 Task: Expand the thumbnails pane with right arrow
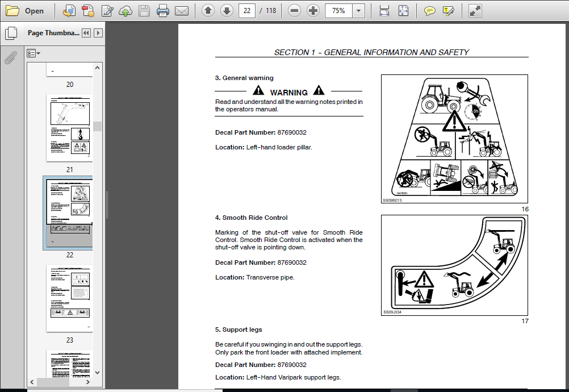[98, 33]
